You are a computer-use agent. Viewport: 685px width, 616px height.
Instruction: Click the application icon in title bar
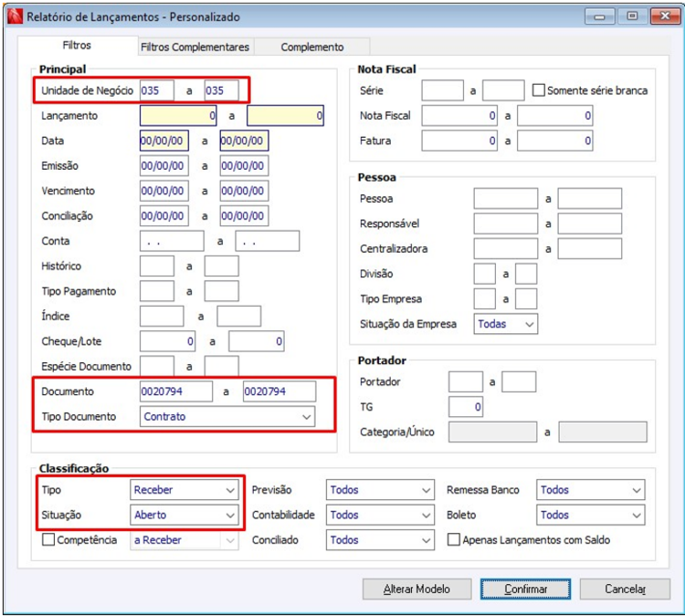click(x=14, y=16)
